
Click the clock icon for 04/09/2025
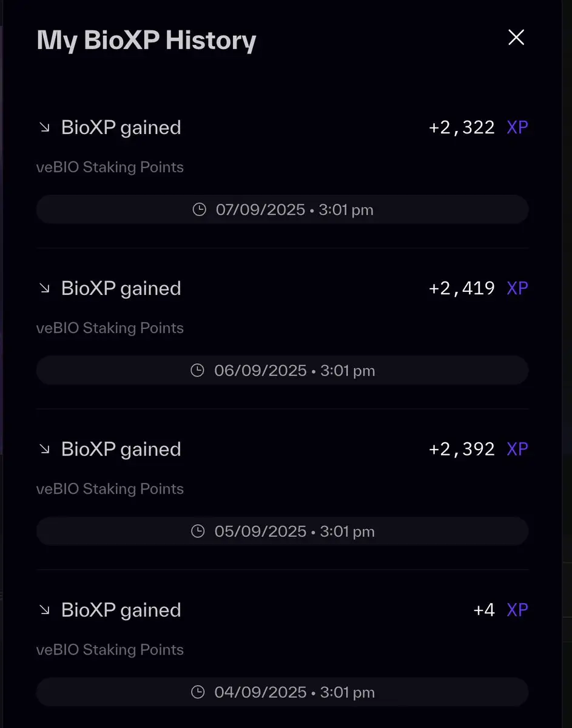click(x=197, y=692)
